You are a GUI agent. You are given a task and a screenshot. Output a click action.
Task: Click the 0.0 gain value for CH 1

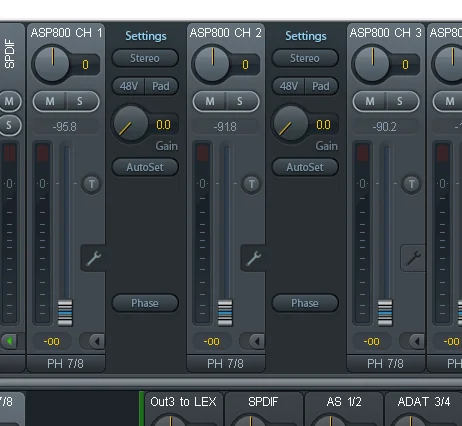163,125
